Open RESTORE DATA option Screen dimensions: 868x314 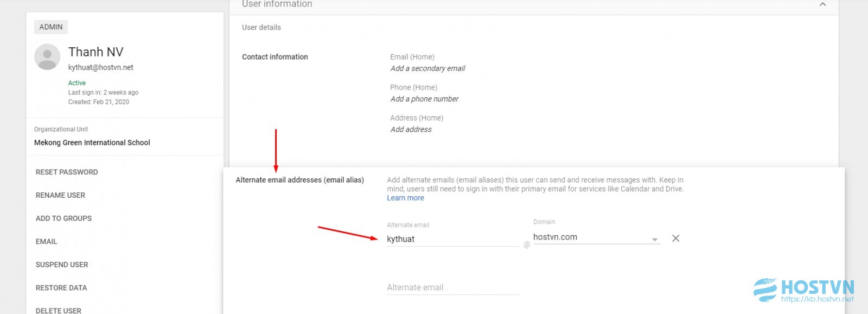61,288
